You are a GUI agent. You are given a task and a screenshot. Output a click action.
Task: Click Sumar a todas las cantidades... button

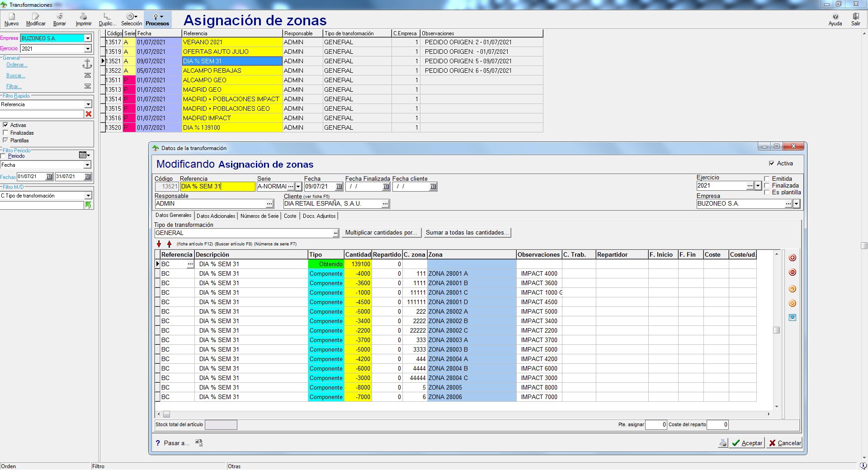[x=468, y=233]
